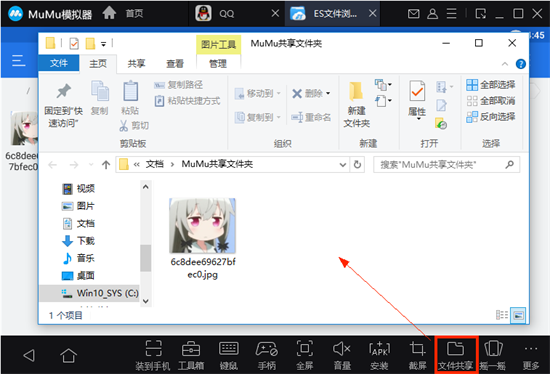Close the ES文件浏览器 tab

(x=373, y=13)
